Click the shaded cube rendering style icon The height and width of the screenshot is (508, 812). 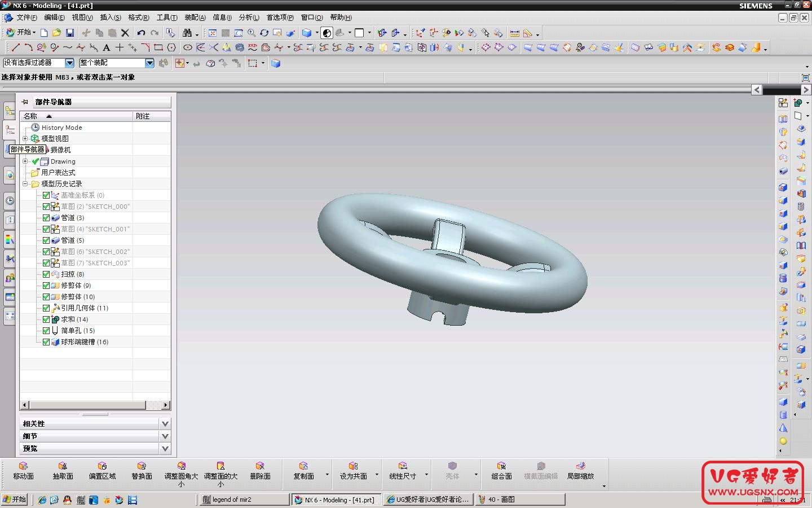307,33
